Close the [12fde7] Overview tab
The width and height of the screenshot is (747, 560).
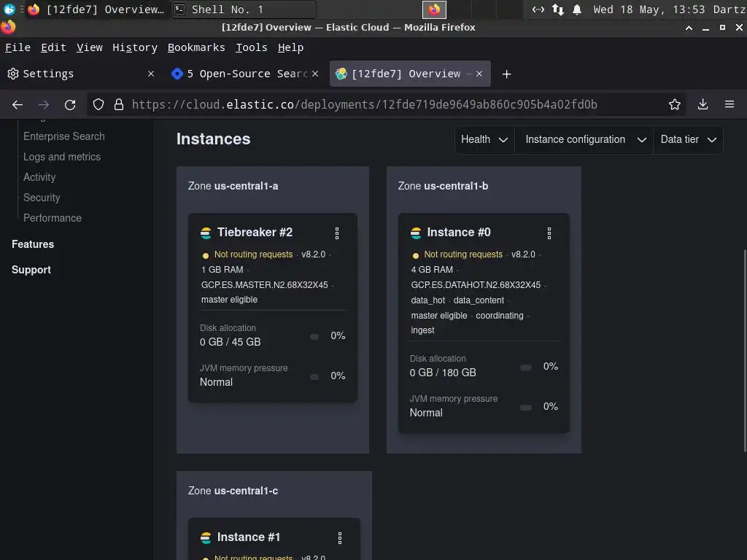pos(479,74)
